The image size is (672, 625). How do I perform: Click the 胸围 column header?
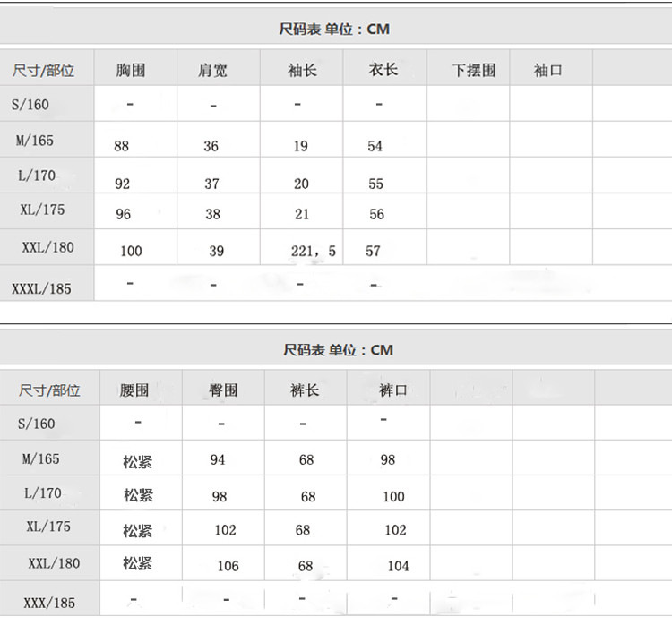pyautogui.click(x=131, y=70)
